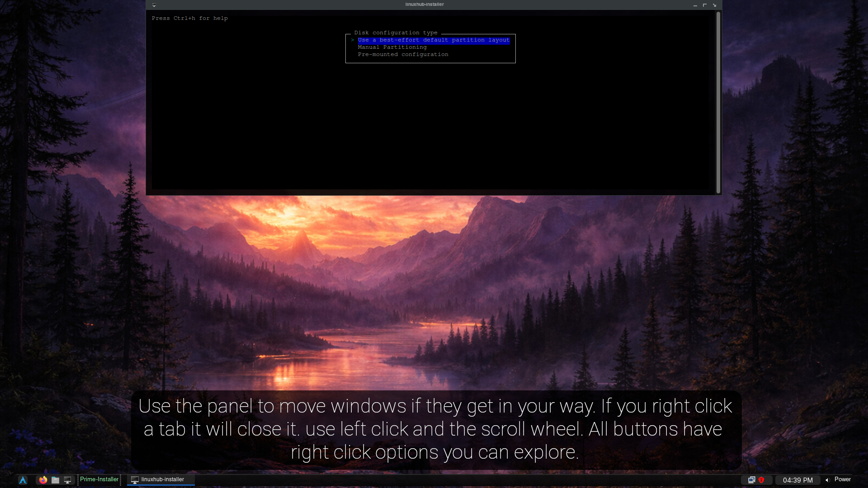The width and height of the screenshot is (868, 488).
Task: Click the Prime-Installer panel label
Action: tap(99, 479)
